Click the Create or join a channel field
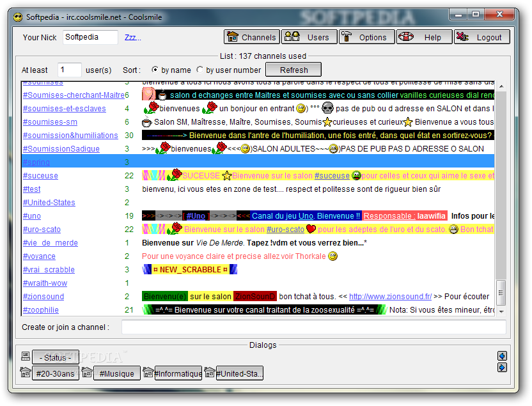The image size is (532, 406). click(x=313, y=327)
